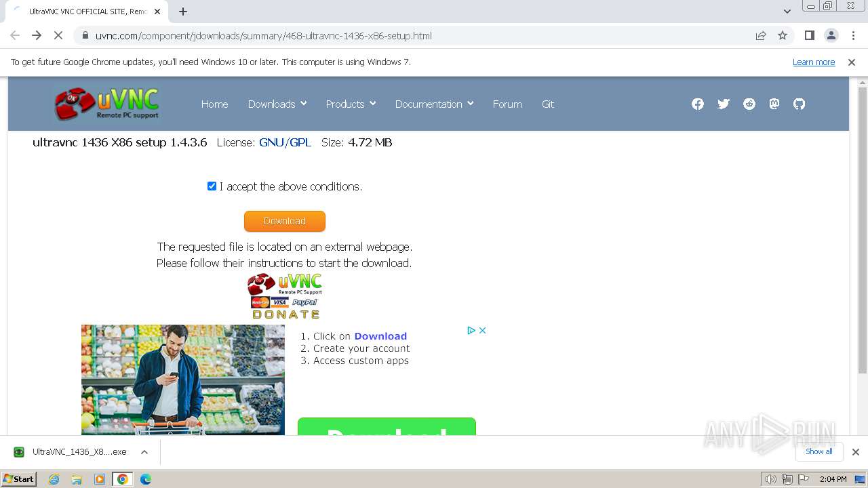Click the taskbar clock 2:04 PM
This screenshot has width=868, height=488.
pos(833,479)
